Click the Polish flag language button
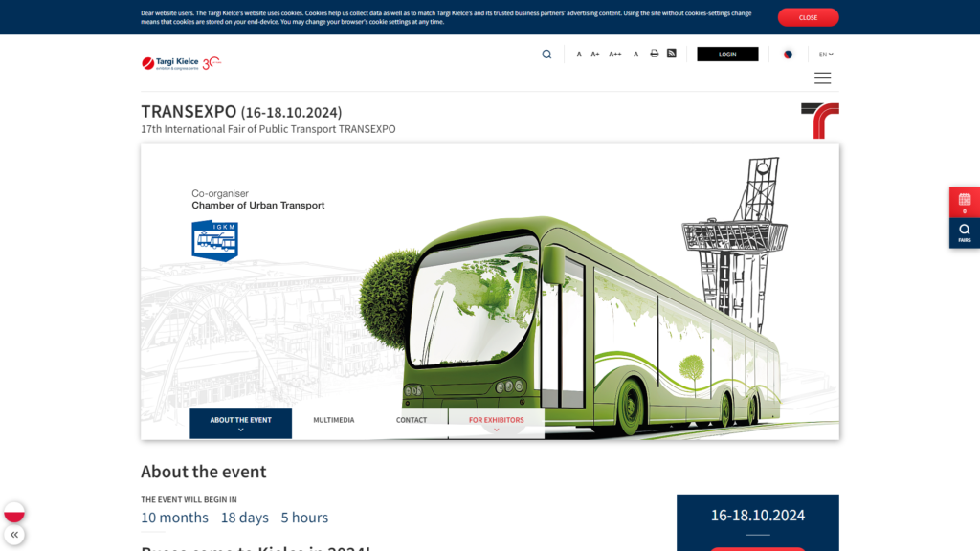This screenshot has width=980, height=551. [x=13, y=512]
